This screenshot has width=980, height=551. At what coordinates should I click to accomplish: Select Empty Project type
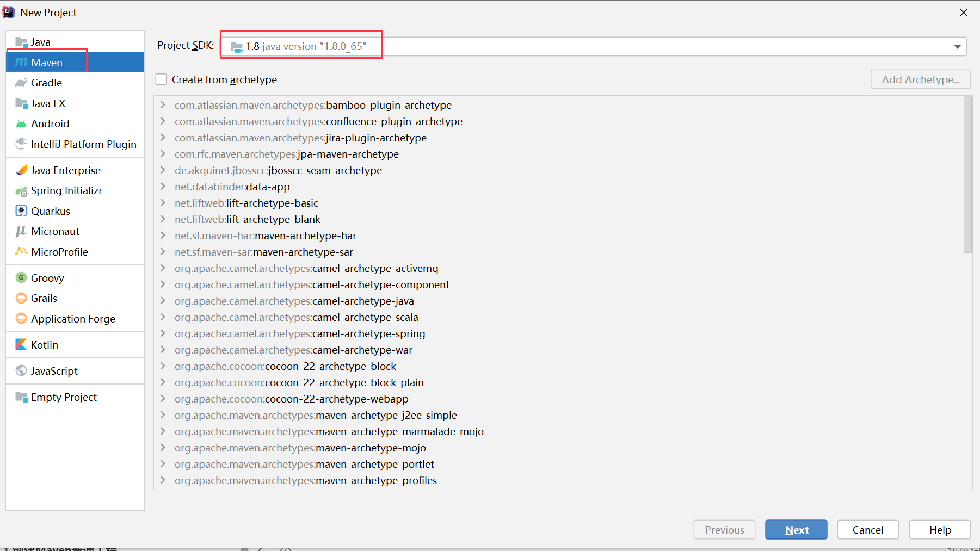pos(75,397)
